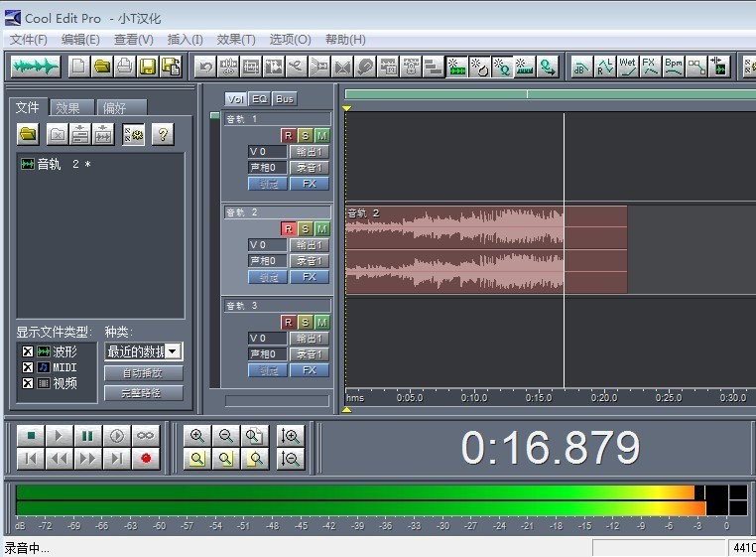Screen dimensions: 756x557
Task: Mute track 1 with M button
Action: 321,135
